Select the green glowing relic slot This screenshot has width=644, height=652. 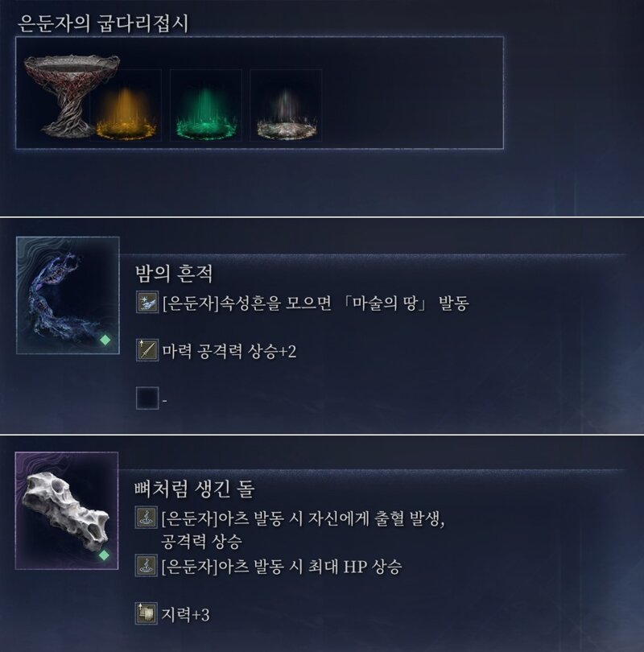[206, 105]
